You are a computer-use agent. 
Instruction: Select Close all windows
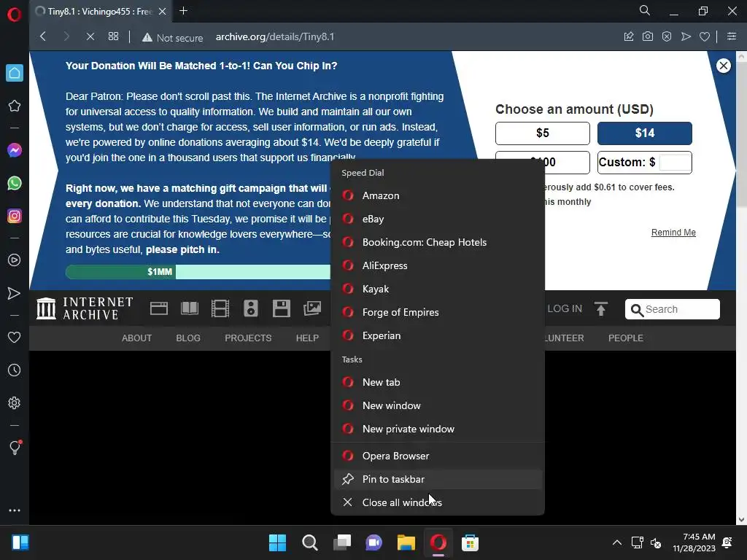[438, 503]
